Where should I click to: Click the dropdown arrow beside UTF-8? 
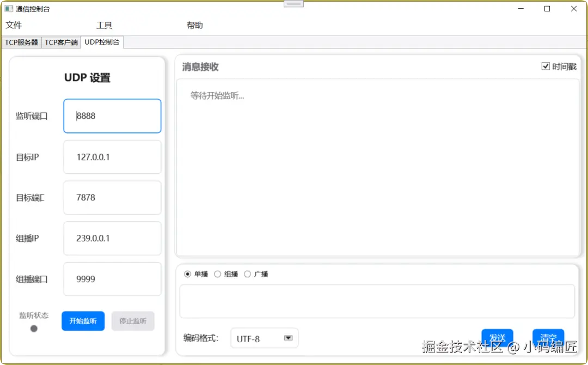click(288, 338)
